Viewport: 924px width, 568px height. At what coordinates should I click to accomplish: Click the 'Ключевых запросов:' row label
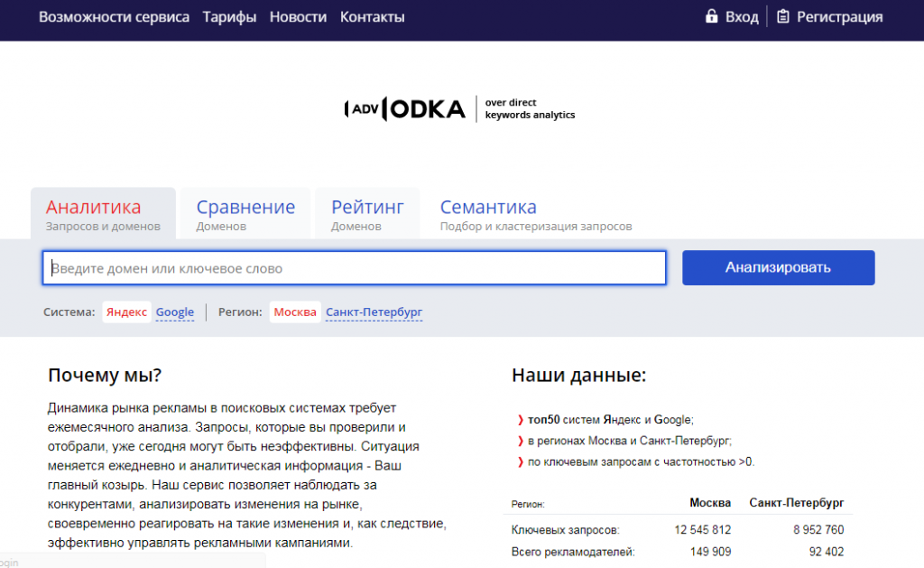565,530
